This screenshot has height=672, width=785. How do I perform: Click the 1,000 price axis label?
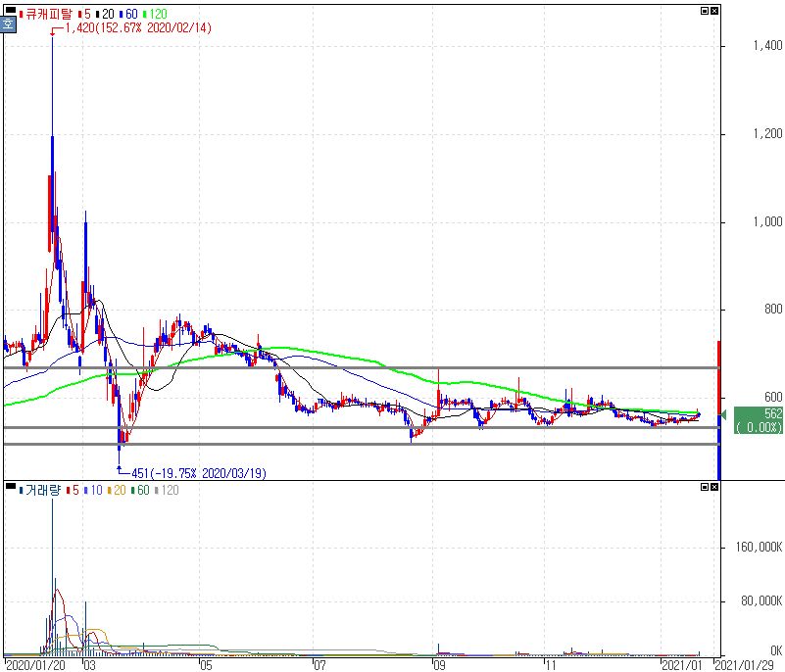[767, 221]
